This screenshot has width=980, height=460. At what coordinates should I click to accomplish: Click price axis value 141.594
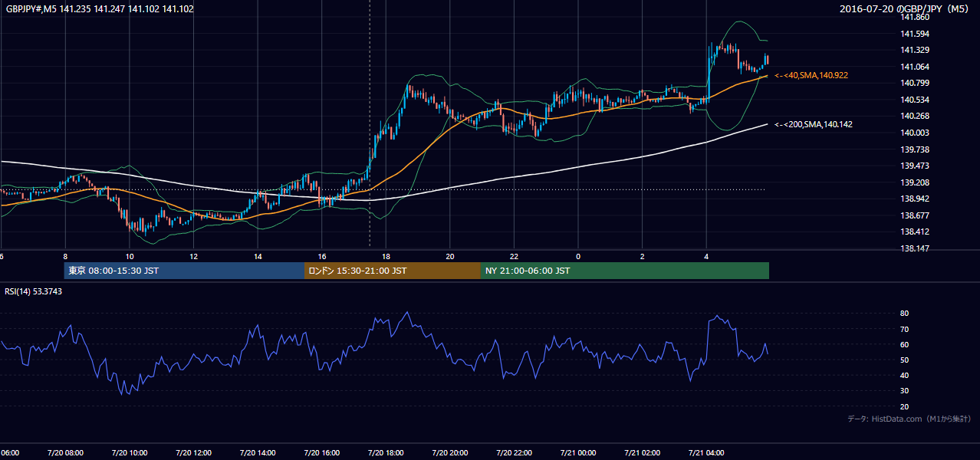pos(916,34)
